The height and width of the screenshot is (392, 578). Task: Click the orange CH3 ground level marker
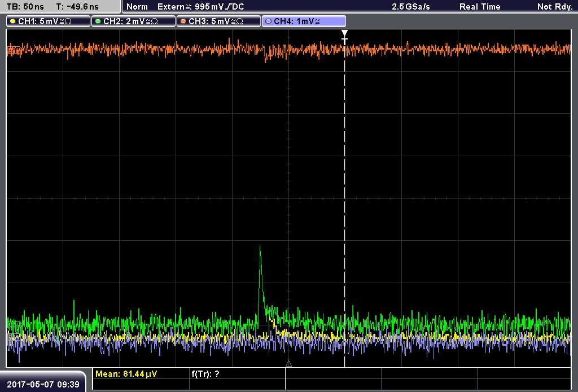[x=14, y=50]
